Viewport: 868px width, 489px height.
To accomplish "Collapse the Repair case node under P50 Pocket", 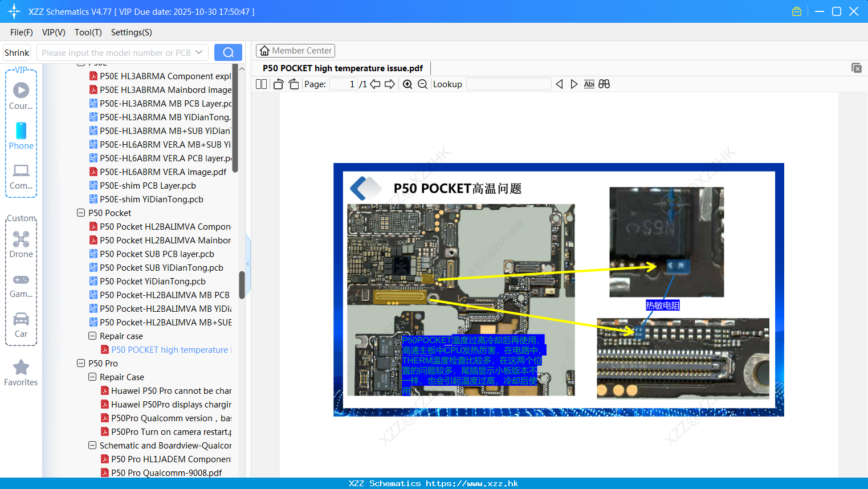I will 92,336.
